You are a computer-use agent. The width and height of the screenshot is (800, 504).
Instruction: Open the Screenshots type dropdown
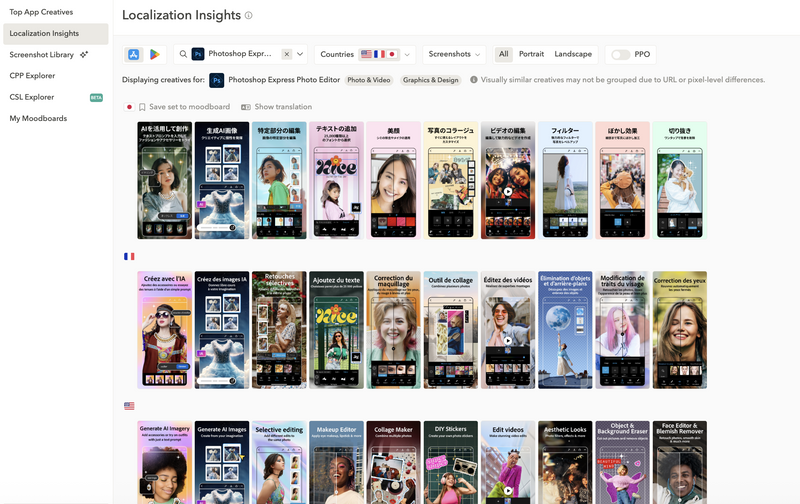click(x=454, y=55)
